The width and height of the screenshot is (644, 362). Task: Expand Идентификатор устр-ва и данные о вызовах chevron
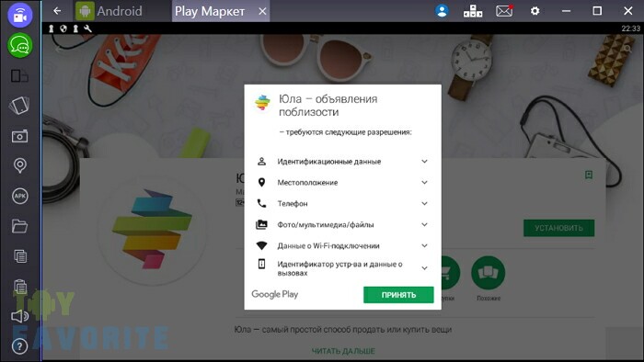[x=424, y=268]
